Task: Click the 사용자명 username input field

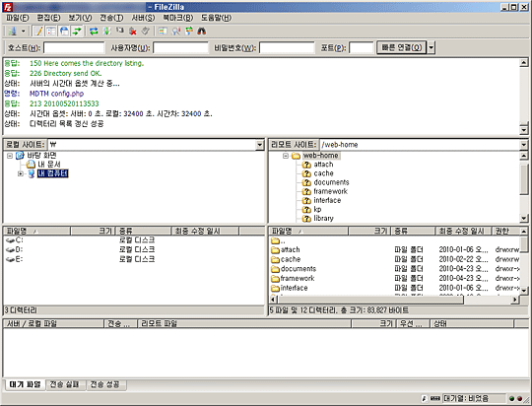Action: 180,48
